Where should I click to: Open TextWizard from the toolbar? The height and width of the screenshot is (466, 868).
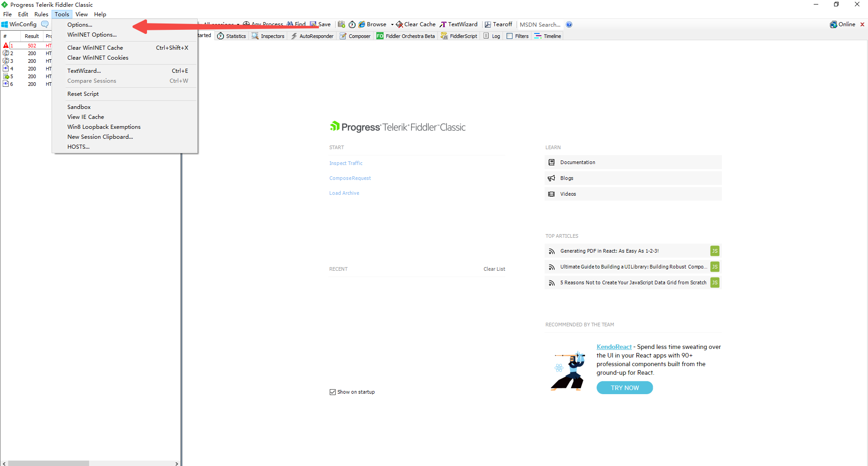point(459,24)
